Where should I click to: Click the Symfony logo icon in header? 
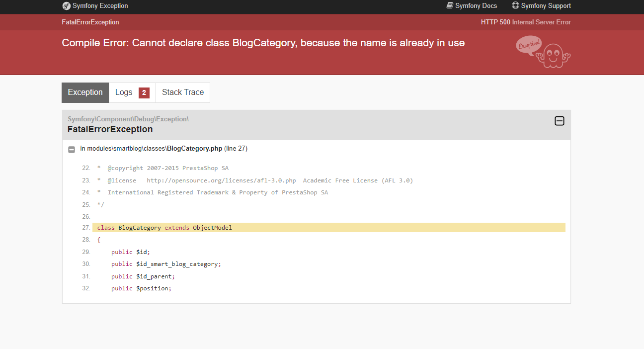(66, 6)
